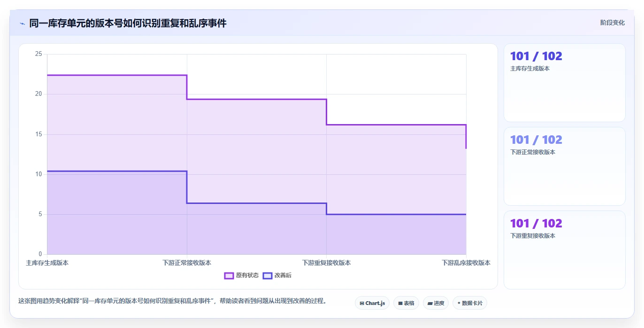Click the 101 / 102 value above 下游重复接收版本
The height and width of the screenshot is (328, 644).
tap(536, 223)
